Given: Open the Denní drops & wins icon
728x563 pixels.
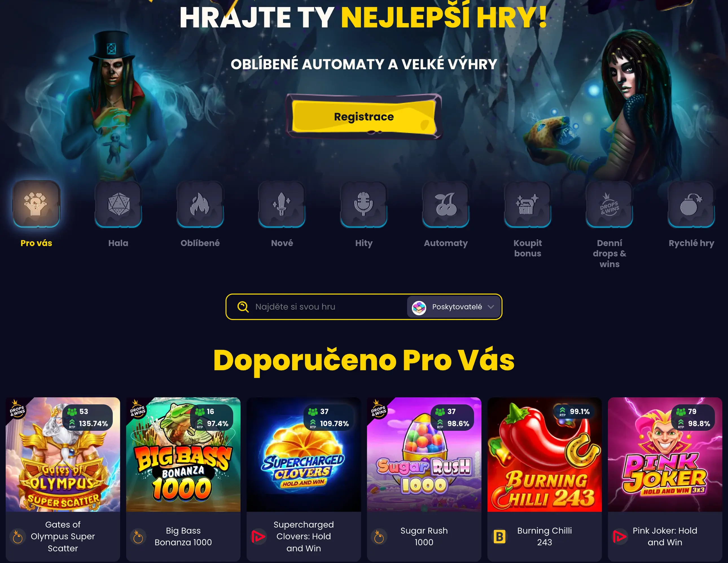Looking at the screenshot, I should (x=609, y=204).
